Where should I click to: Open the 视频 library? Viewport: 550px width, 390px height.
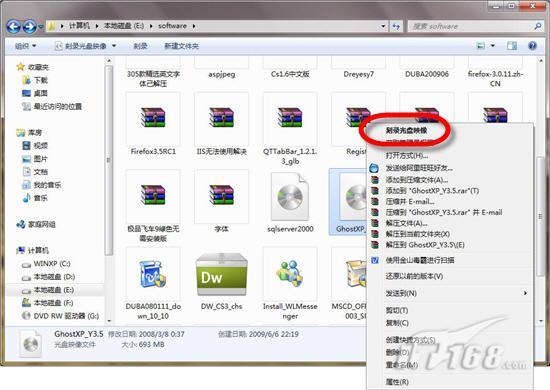(35, 146)
